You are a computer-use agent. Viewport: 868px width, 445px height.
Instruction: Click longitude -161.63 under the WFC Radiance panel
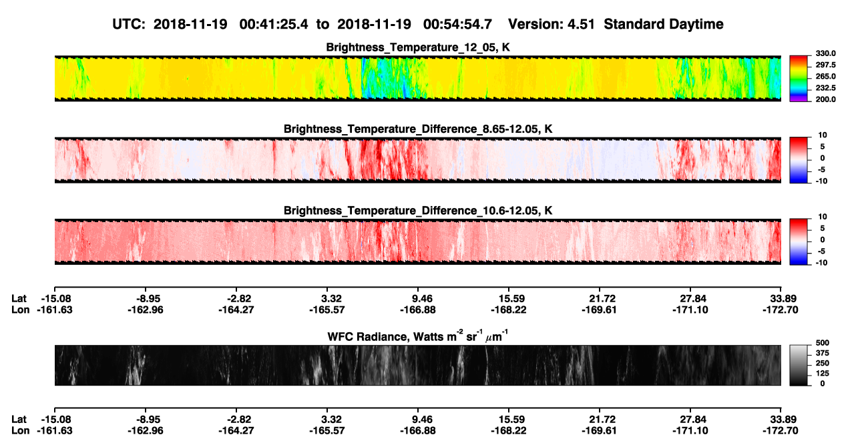[54, 430]
